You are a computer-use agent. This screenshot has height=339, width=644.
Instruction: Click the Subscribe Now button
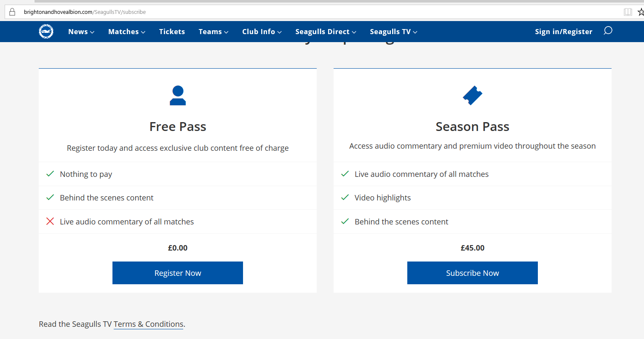pos(473,273)
